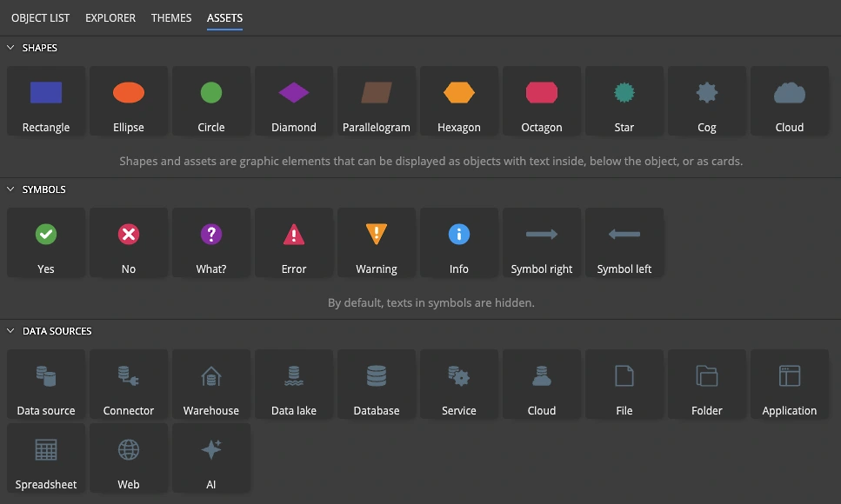Select the Service asset
This screenshot has width=841, height=504.
[459, 384]
